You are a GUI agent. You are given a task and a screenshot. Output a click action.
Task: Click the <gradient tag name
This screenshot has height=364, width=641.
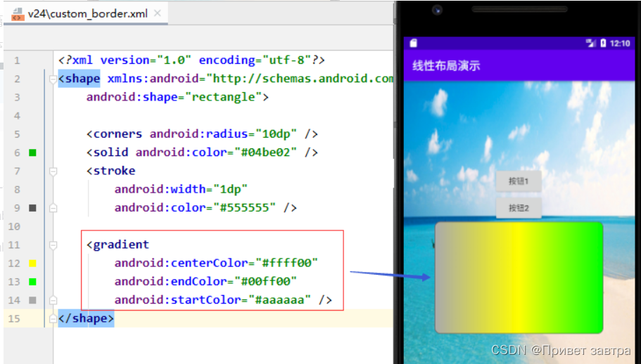[x=118, y=245]
